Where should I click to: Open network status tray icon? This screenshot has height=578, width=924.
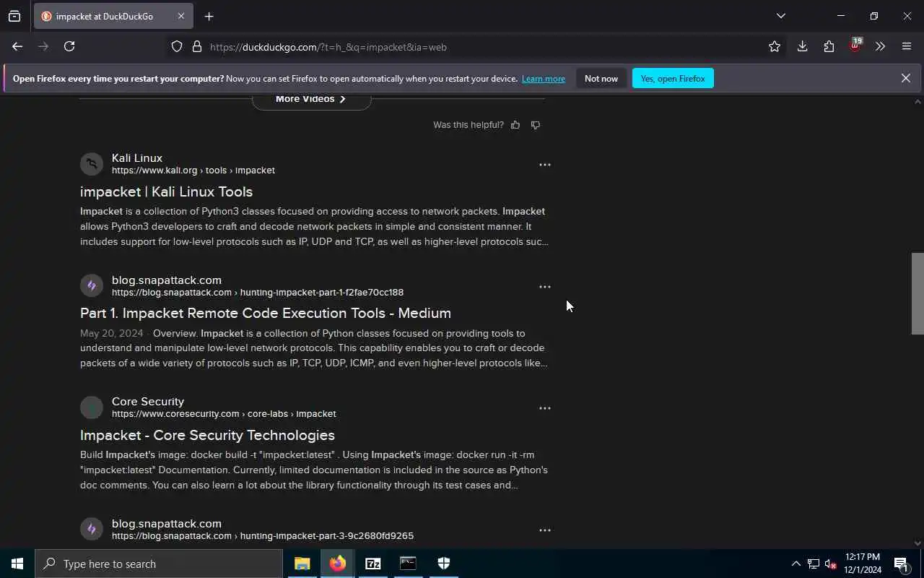[814, 564]
